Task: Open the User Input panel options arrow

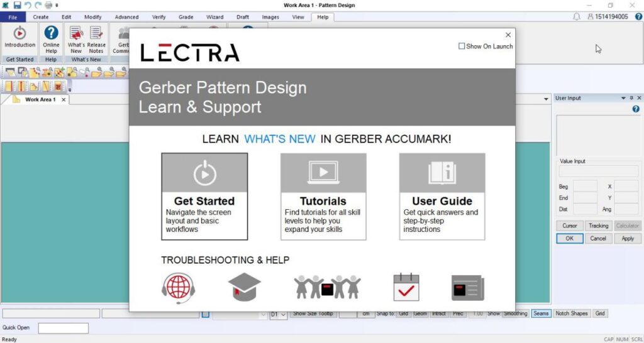Action: (x=623, y=98)
